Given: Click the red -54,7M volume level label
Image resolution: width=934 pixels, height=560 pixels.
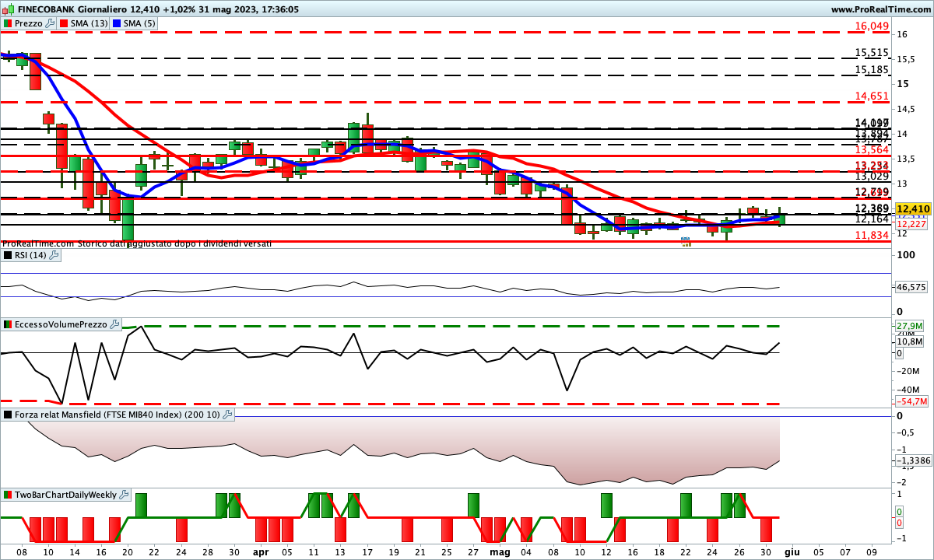Looking at the screenshot, I should pos(911,401).
